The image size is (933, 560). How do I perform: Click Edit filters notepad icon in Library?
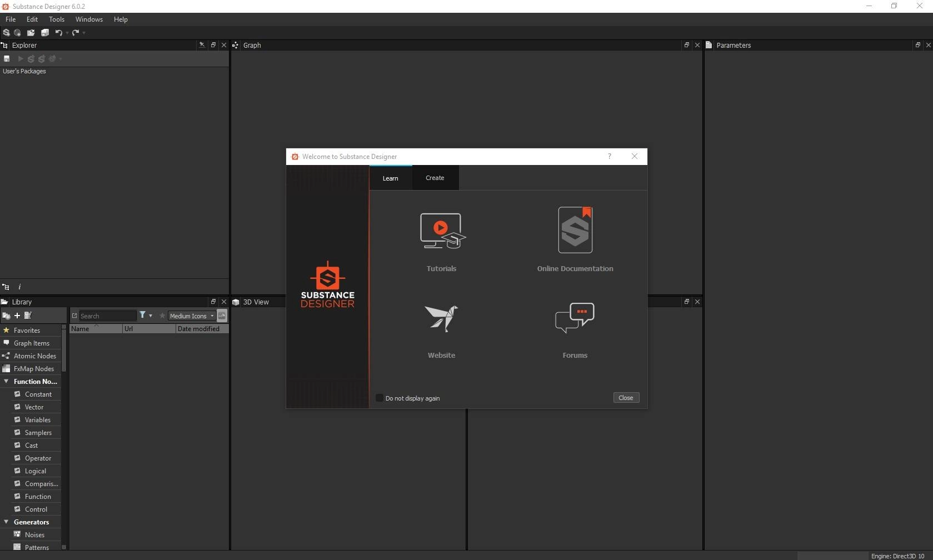28,316
